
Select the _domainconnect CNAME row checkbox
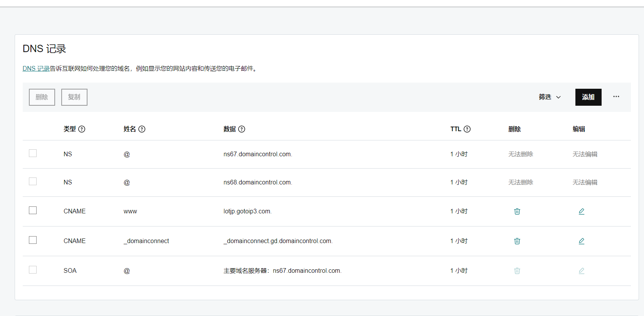pos(33,240)
